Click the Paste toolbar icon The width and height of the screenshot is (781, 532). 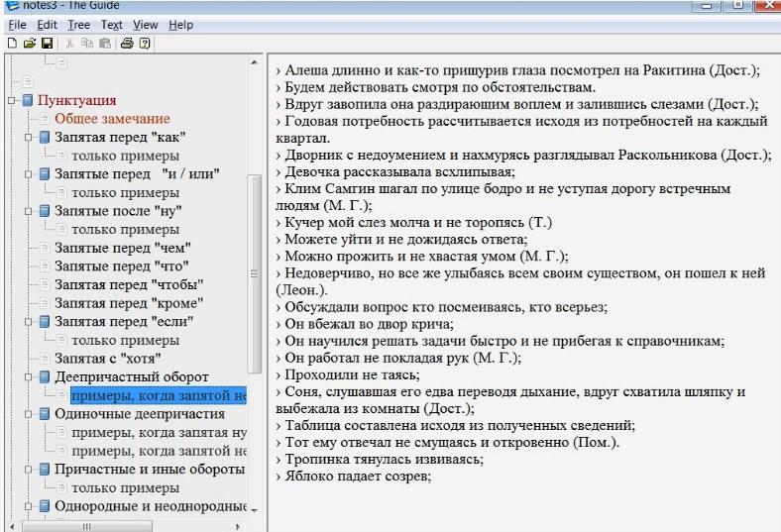[x=103, y=44]
